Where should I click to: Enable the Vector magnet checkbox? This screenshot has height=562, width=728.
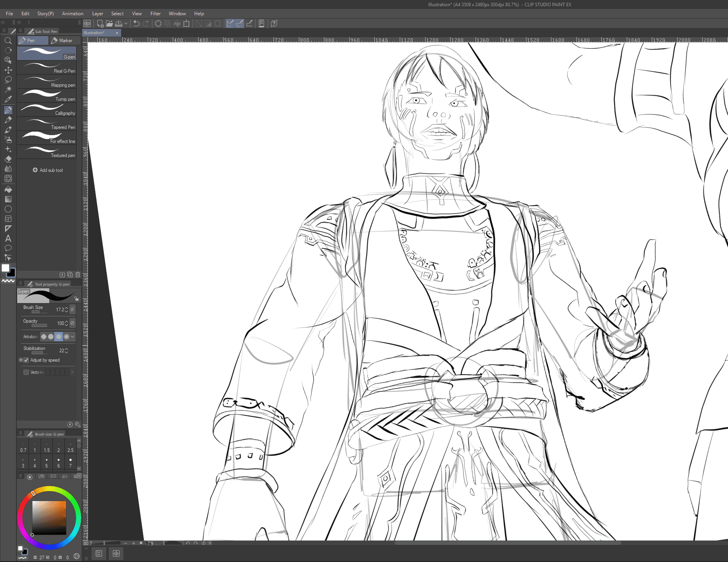pos(26,372)
